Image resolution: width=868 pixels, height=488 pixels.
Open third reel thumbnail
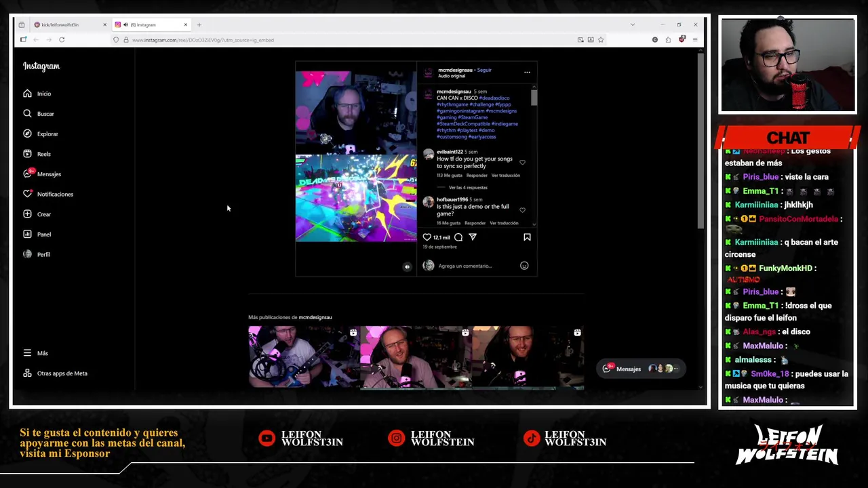[528, 357]
